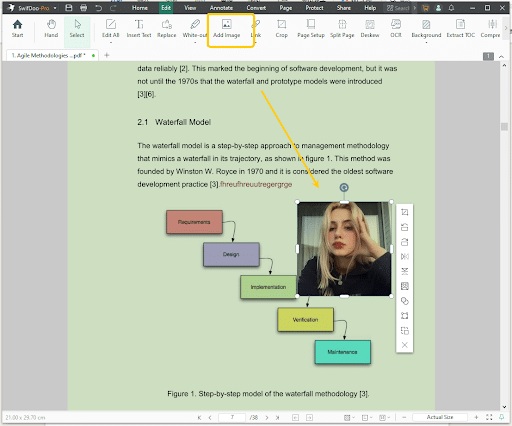Select the OCR tool
The image size is (512, 426).
point(396,29)
